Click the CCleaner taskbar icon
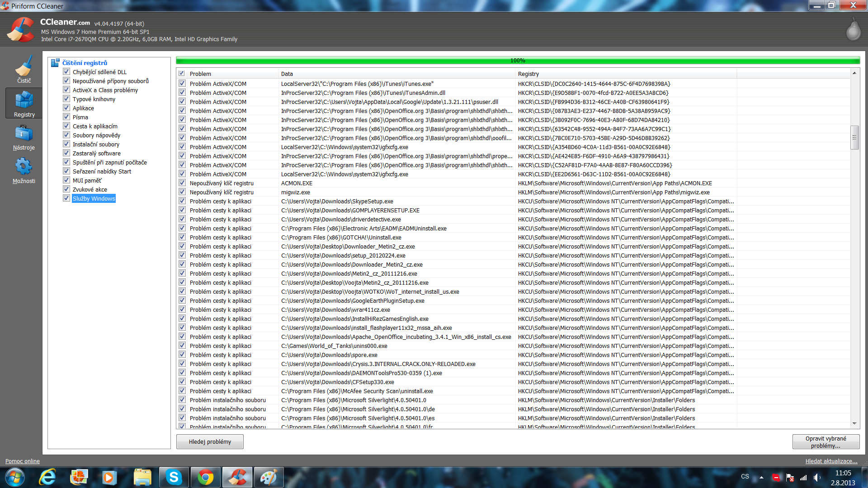The height and width of the screenshot is (488, 868). 237,477
